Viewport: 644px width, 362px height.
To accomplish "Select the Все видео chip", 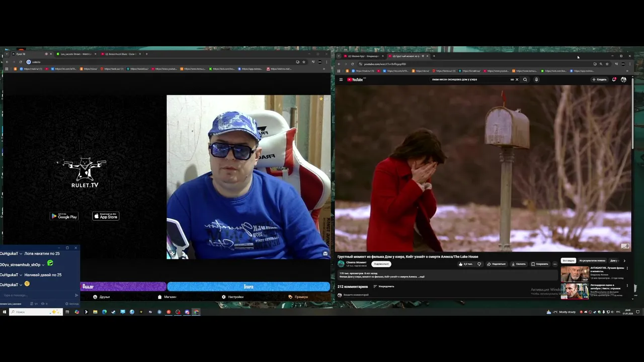I will pos(569,260).
